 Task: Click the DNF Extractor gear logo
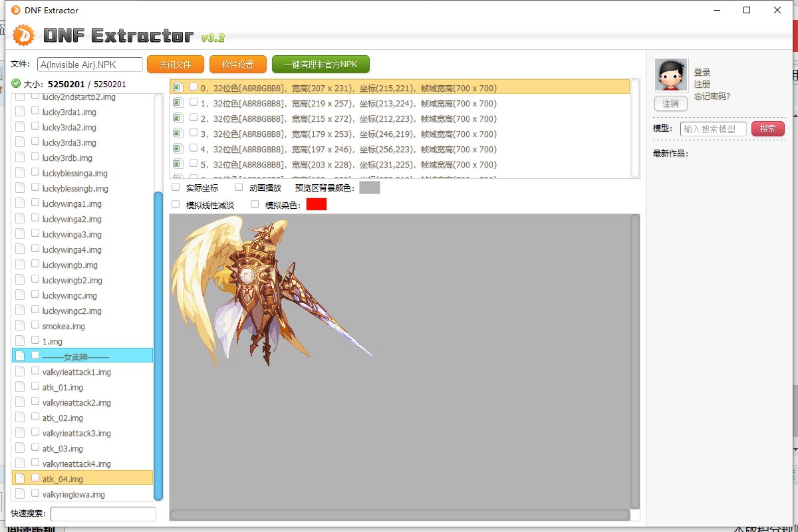point(23,35)
